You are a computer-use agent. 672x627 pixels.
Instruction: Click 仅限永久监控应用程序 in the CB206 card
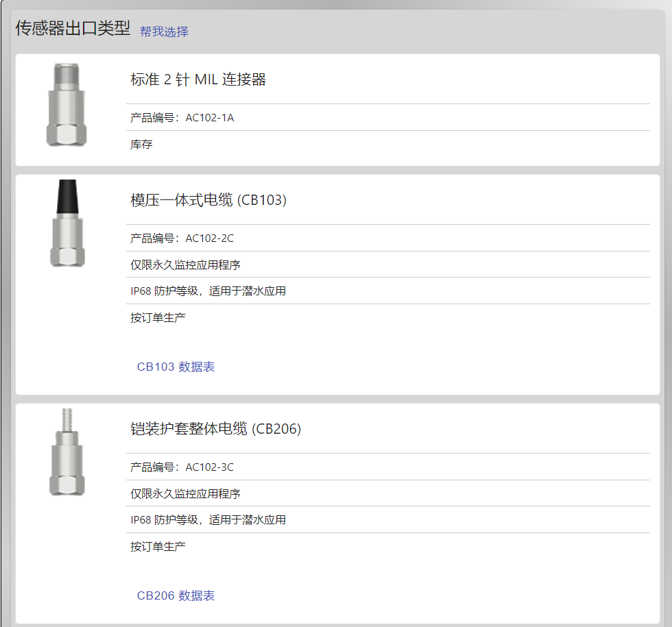pos(185,494)
